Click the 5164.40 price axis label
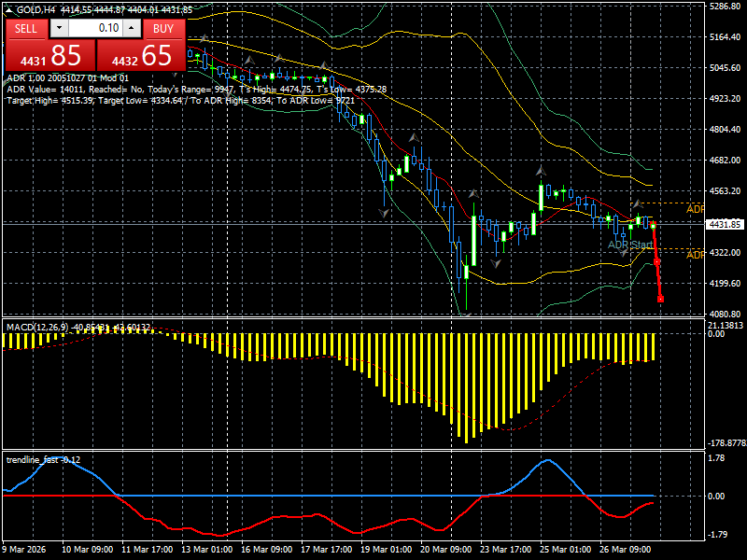Screen dimensions: 747x560 (726, 37)
